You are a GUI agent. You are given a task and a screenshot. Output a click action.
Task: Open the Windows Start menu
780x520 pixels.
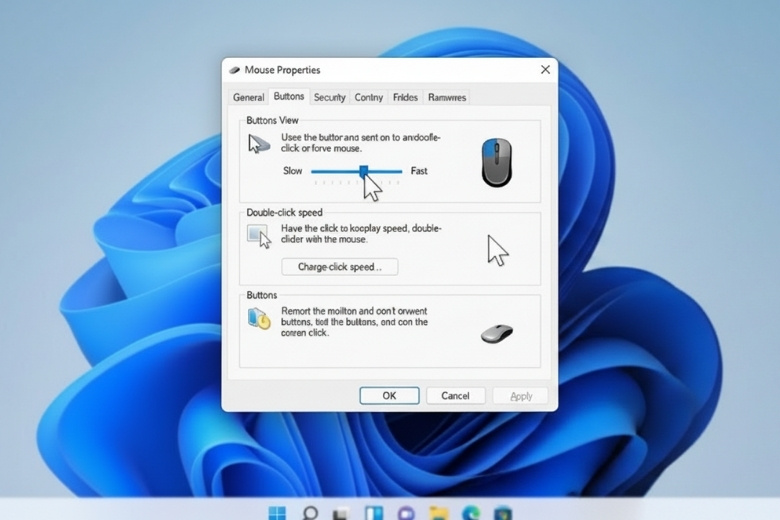(x=277, y=513)
